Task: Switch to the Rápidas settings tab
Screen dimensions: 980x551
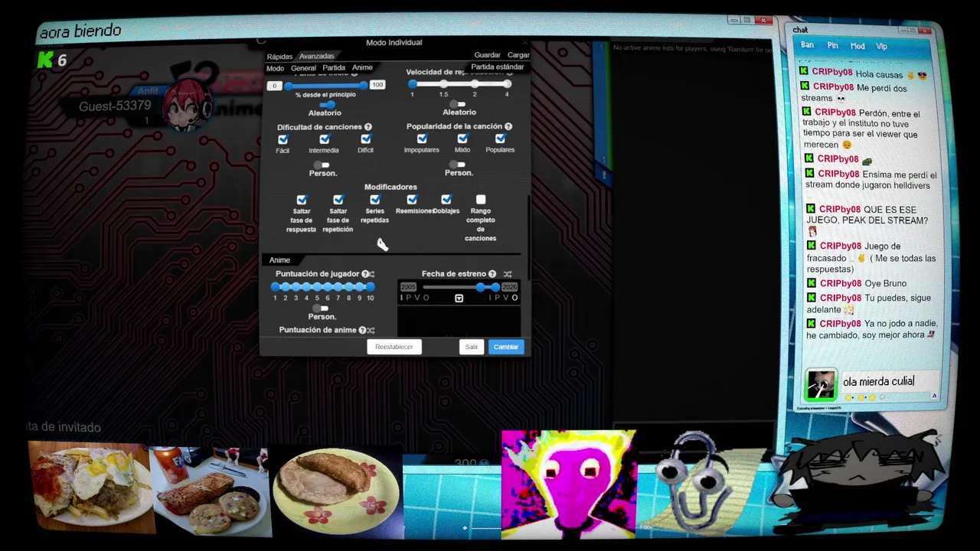Action: point(279,57)
